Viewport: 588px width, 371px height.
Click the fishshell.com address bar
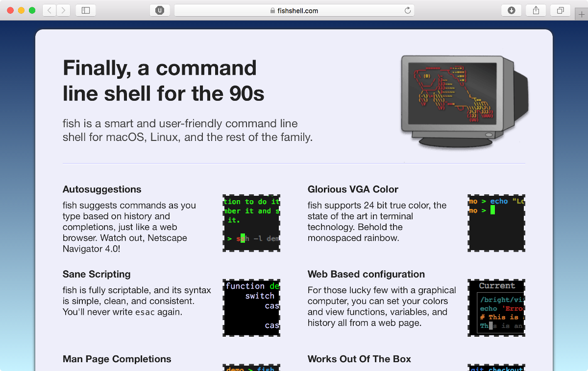[x=294, y=10]
